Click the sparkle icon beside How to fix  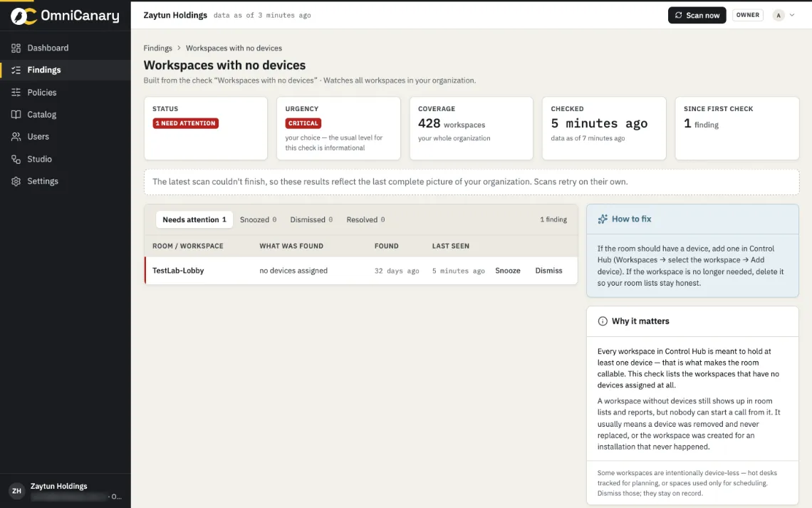[x=603, y=219]
